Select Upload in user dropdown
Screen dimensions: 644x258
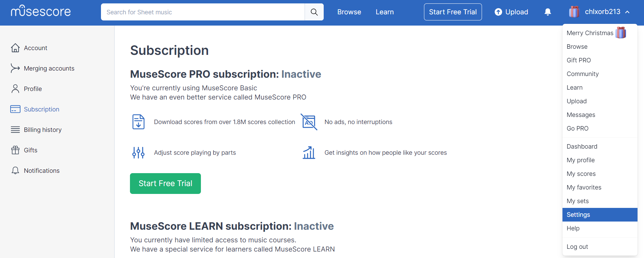600,101
